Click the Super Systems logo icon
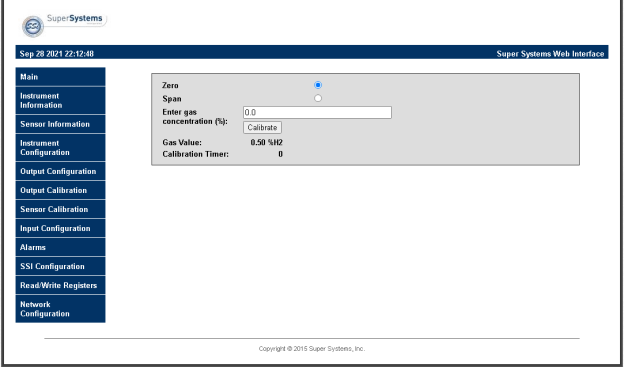Image resolution: width=624 pixels, height=367 pixels. 33,27
